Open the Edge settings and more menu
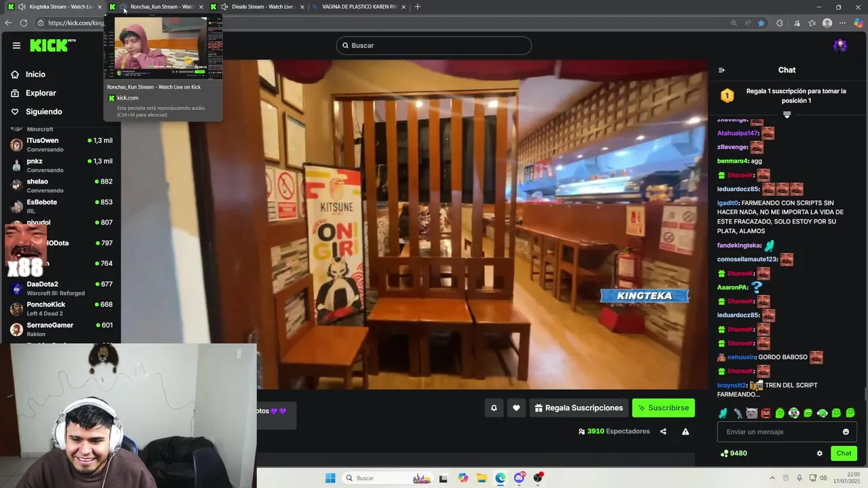This screenshot has height=488, width=868. (843, 23)
